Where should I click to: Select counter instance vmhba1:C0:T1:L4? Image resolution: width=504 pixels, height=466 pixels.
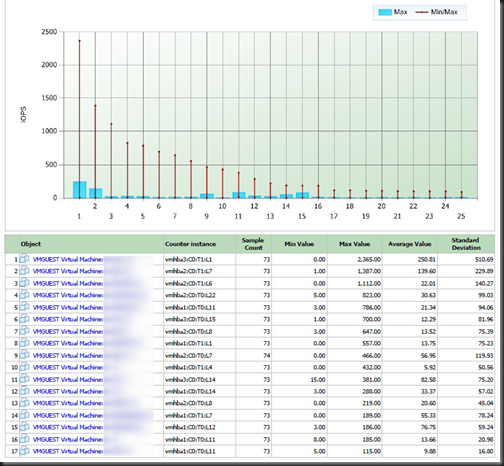point(188,367)
